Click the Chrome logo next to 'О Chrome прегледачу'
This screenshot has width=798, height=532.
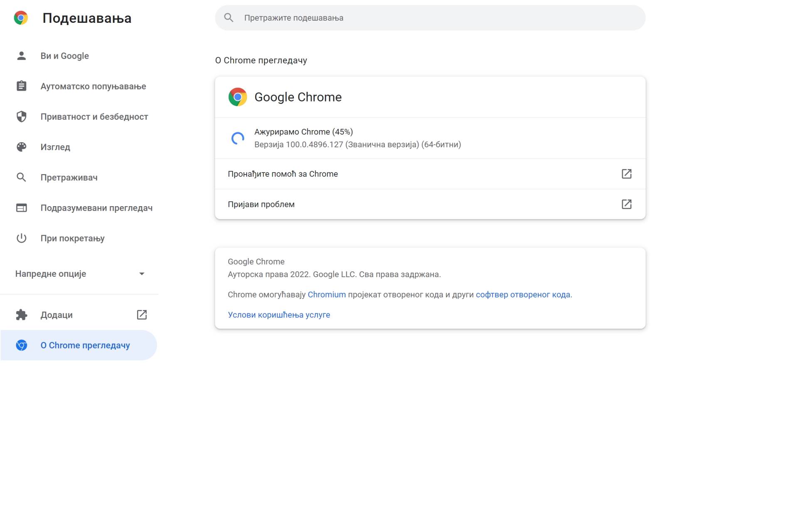(x=21, y=345)
